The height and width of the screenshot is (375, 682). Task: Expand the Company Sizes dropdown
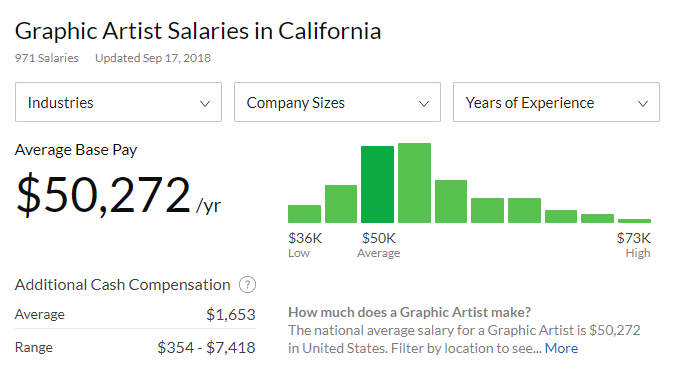pos(338,102)
